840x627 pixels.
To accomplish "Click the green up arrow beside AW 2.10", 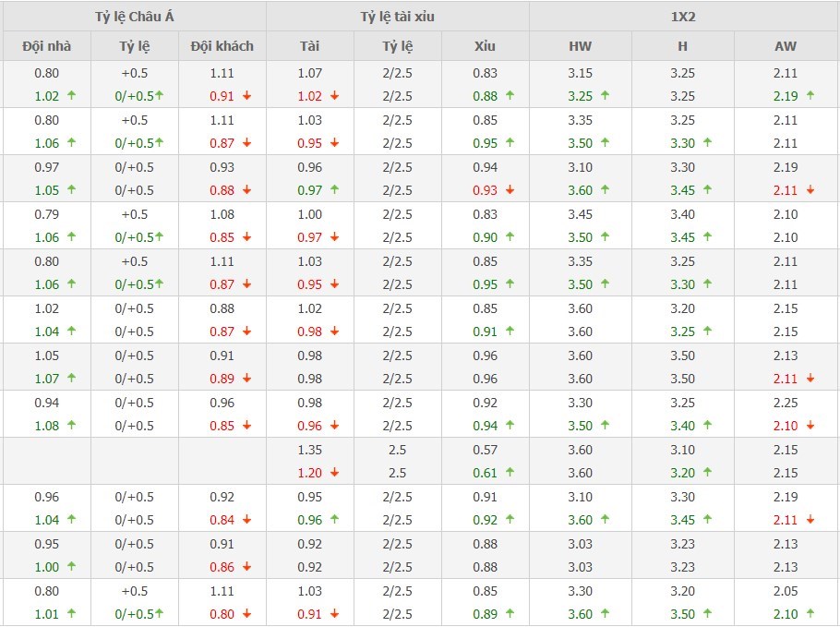I will tap(810, 614).
